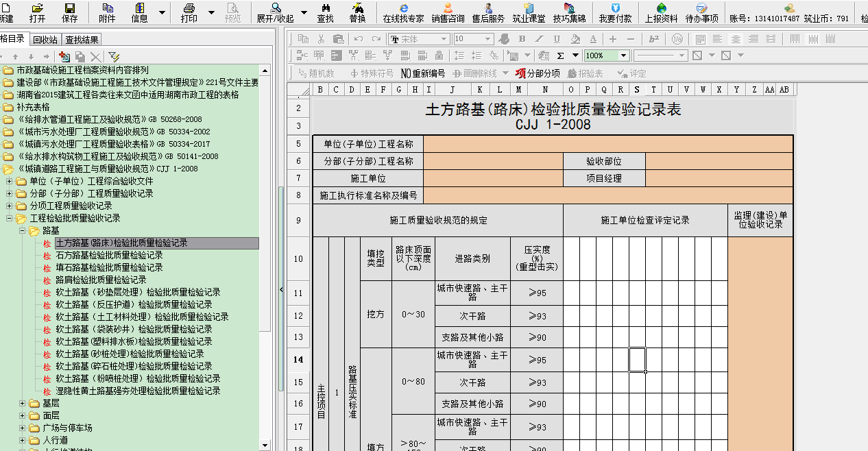Open the 100% zoom level dropdown

click(623, 56)
